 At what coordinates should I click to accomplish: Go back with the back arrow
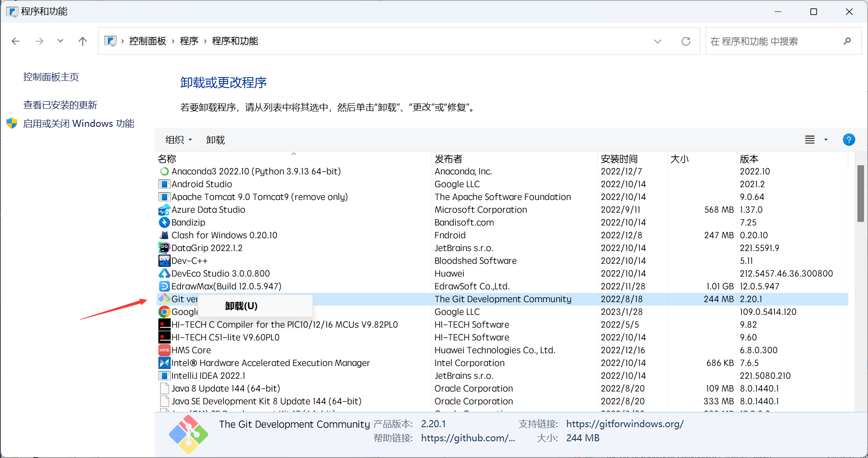coord(16,41)
